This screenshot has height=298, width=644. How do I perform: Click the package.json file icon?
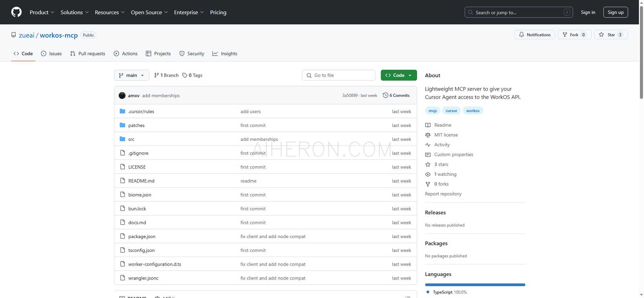point(122,236)
